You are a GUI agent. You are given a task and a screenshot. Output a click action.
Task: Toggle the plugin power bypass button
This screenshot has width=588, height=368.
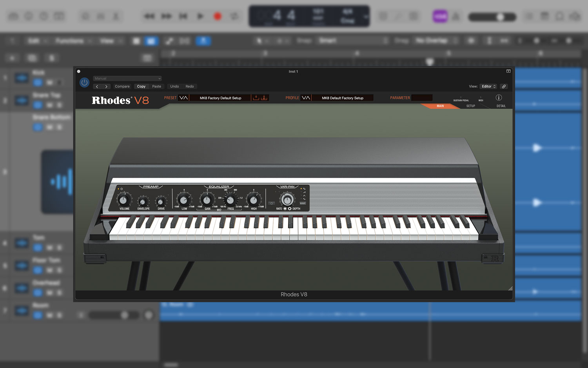coord(84,82)
